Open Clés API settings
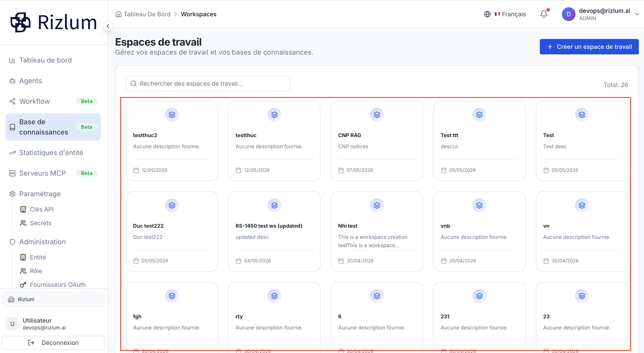Screen dimensions: 644x353 pos(42,209)
